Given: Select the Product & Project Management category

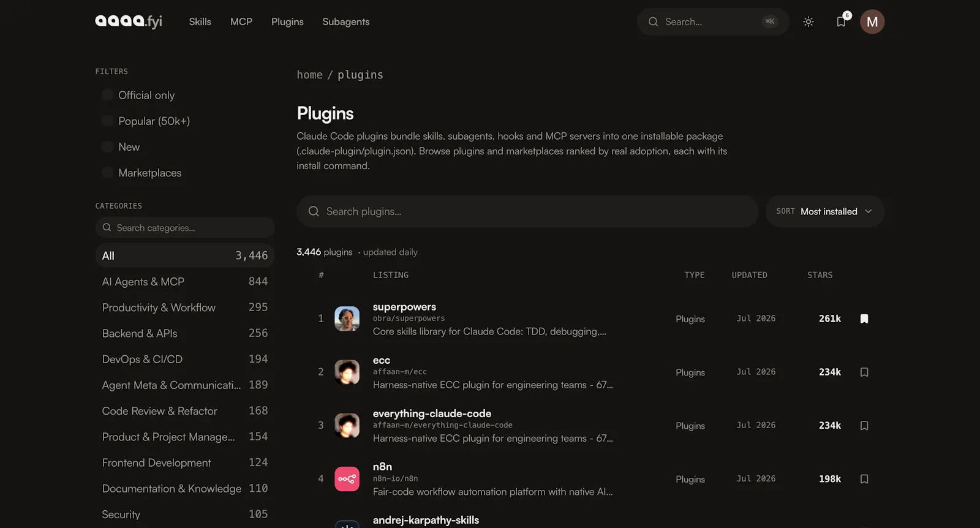Looking at the screenshot, I should (185, 437).
